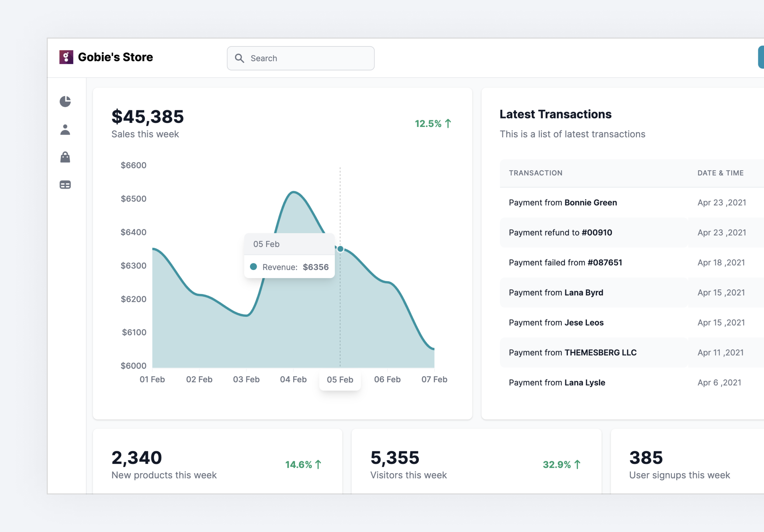The image size is (764, 532).
Task: Click the 12.5% growth arrow indicator
Action: (448, 124)
